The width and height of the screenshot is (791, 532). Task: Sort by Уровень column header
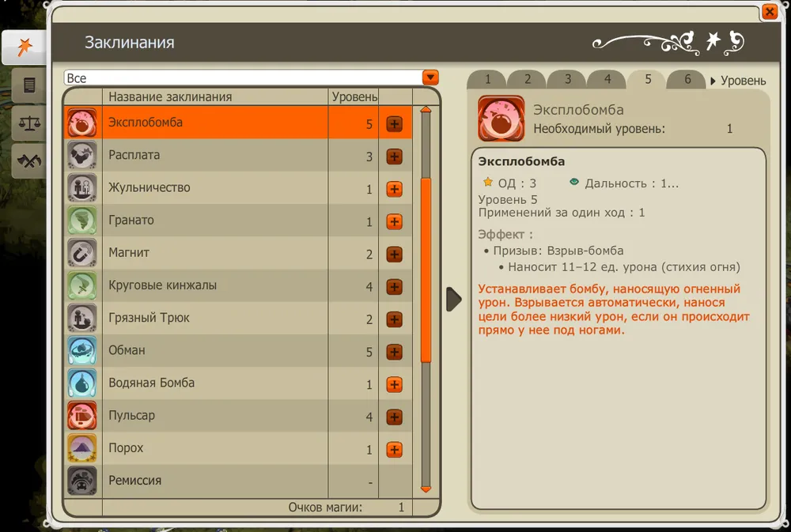click(354, 96)
